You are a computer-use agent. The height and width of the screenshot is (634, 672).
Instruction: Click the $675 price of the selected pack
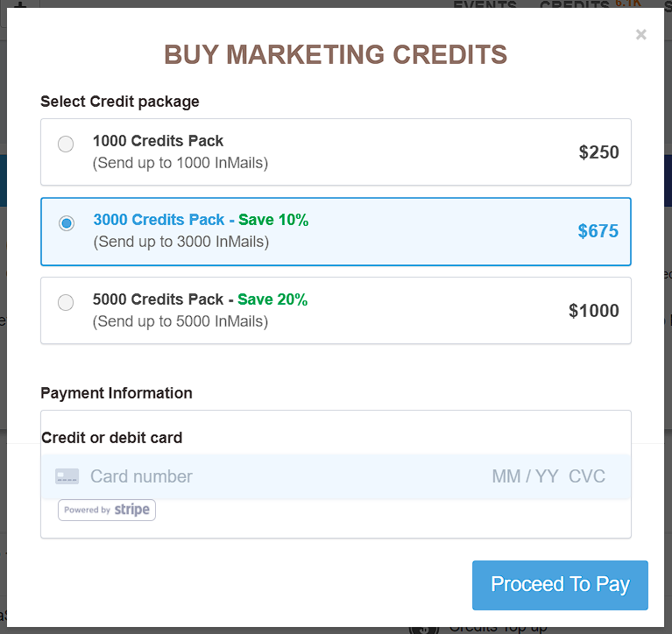click(x=598, y=231)
